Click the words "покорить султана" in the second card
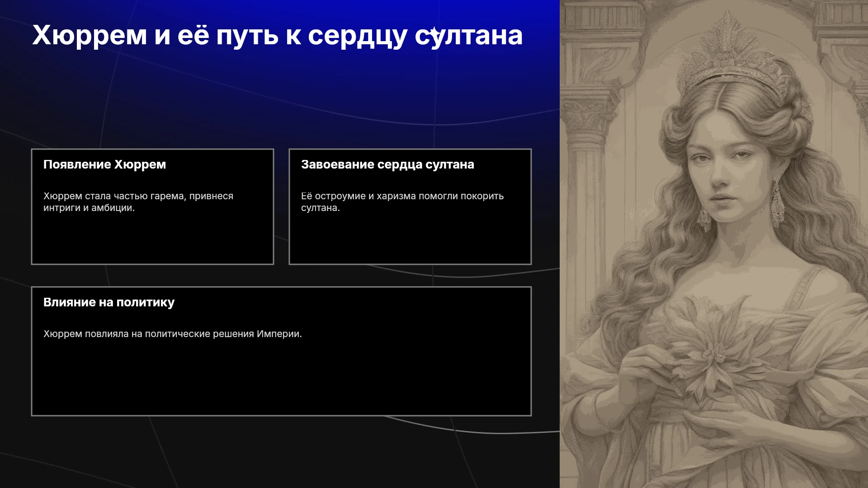Viewport: 868px width, 488px height. [402, 202]
